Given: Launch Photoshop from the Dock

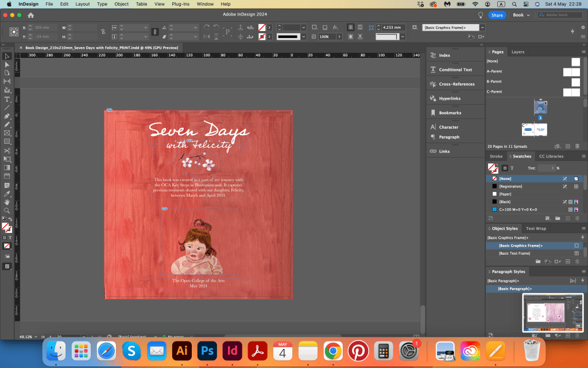Looking at the screenshot, I should point(206,350).
